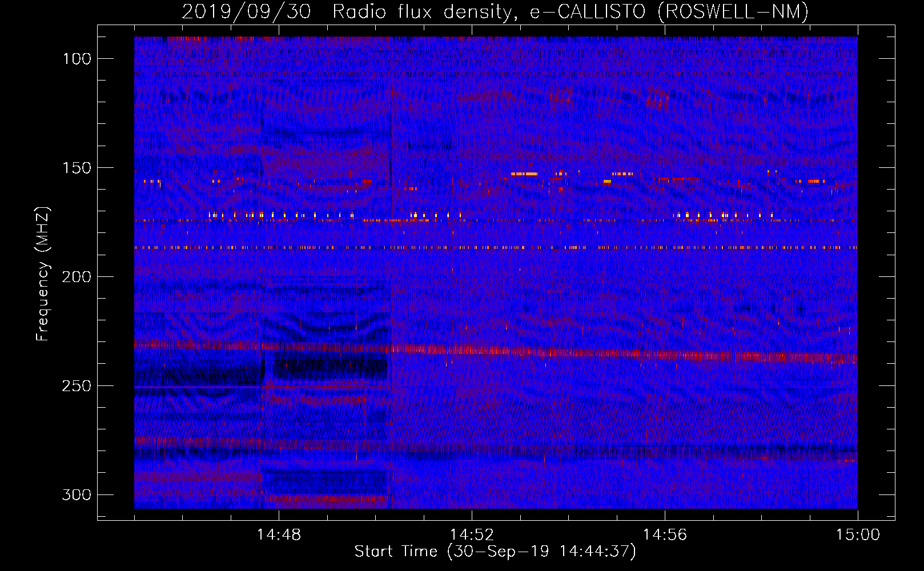Select the 250 frequency tick label
Viewport: 924px width, 571px height.
coord(77,386)
